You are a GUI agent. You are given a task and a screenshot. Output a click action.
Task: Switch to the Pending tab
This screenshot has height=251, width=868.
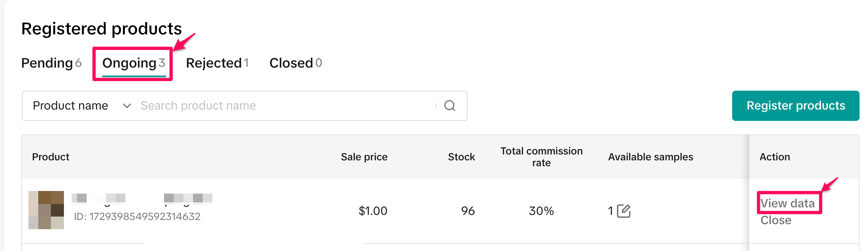point(51,63)
